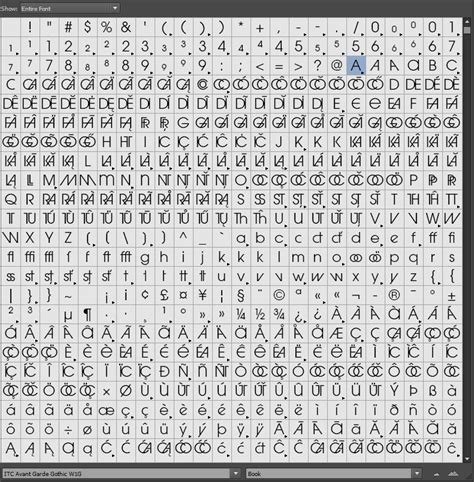Screen dimensions: 474x482
Task: Select the capital Q glyph
Action: [x=11, y=200]
